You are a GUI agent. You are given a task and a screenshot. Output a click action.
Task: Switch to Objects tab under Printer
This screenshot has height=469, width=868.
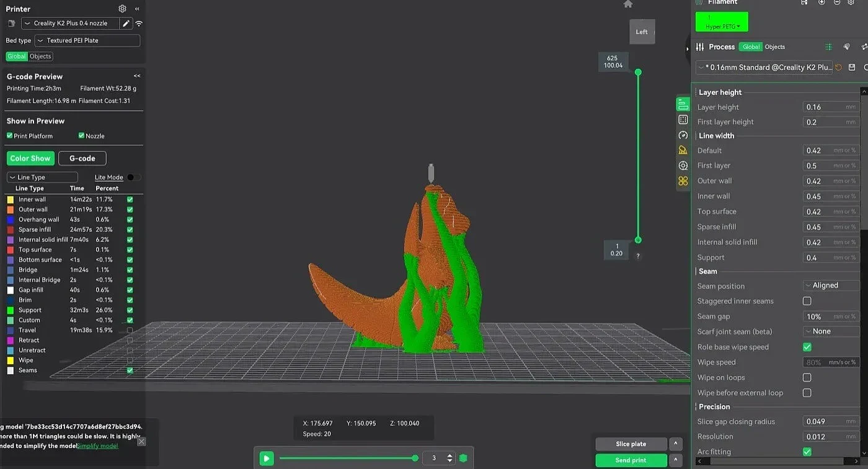tap(40, 56)
